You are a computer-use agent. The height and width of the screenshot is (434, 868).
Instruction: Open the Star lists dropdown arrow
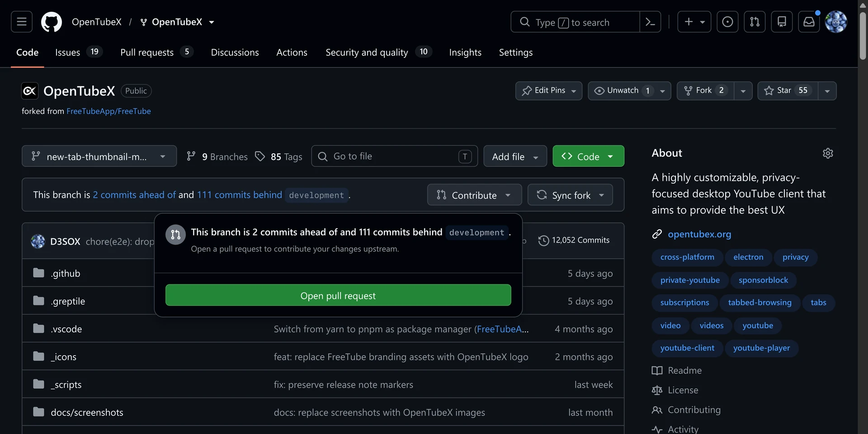827,91
